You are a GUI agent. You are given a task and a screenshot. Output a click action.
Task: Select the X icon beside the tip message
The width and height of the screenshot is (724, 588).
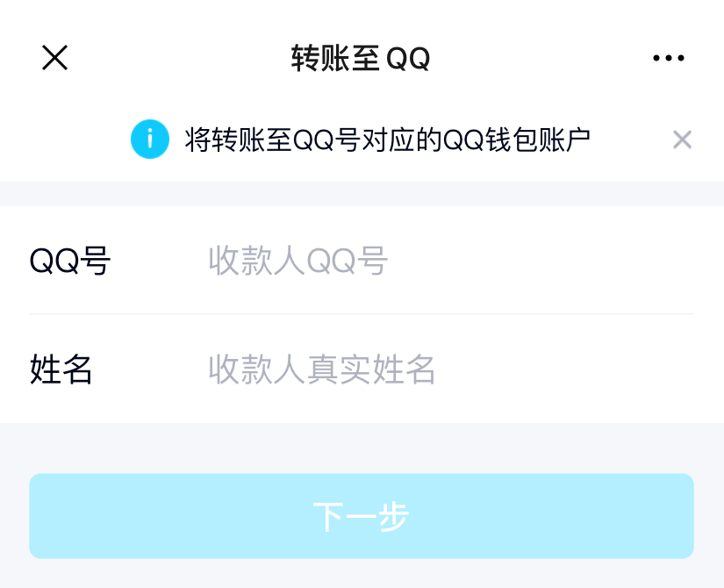(683, 139)
